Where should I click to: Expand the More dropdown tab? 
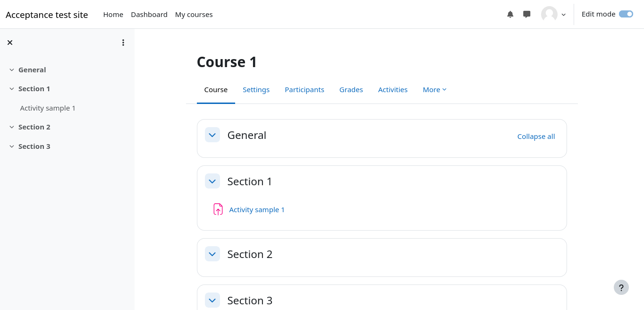click(x=434, y=90)
